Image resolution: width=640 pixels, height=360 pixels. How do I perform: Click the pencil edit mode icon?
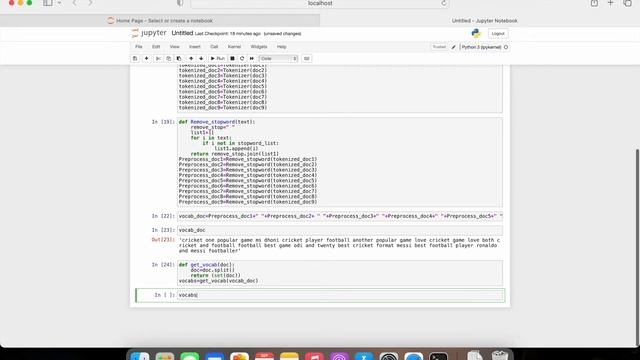click(x=453, y=47)
